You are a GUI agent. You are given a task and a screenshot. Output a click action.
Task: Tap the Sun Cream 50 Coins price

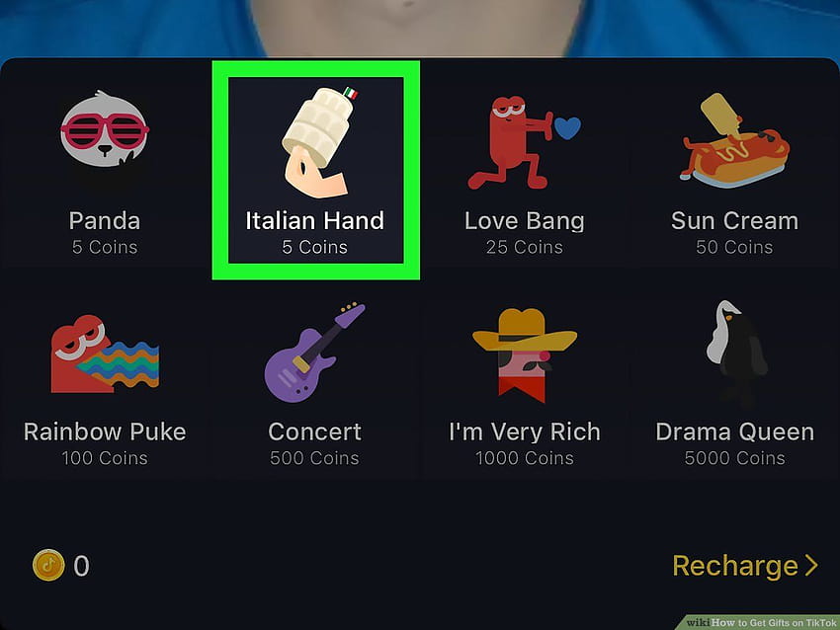734,247
